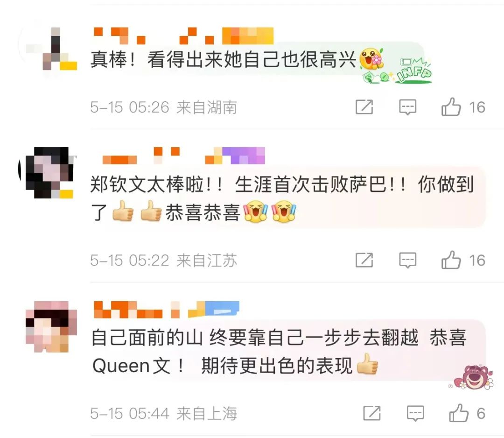Select the comment mentioning Queen文
The height and width of the screenshot is (438, 504).
279,351
